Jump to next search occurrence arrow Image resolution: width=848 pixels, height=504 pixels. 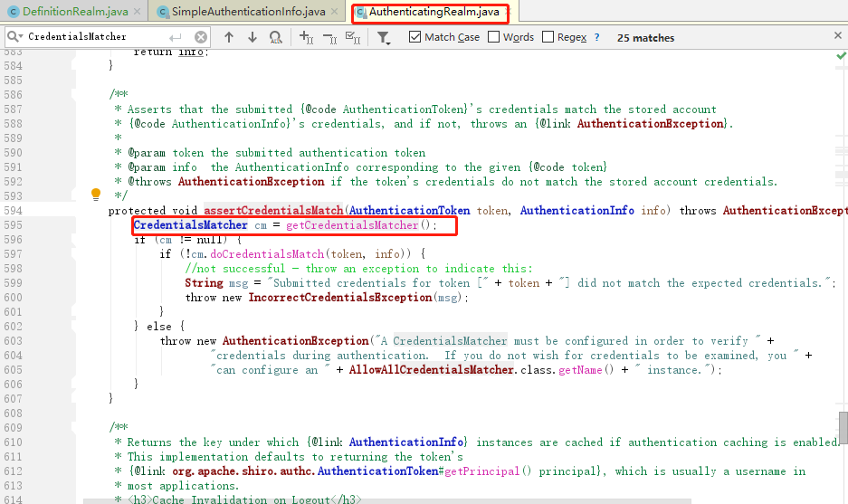click(x=252, y=37)
